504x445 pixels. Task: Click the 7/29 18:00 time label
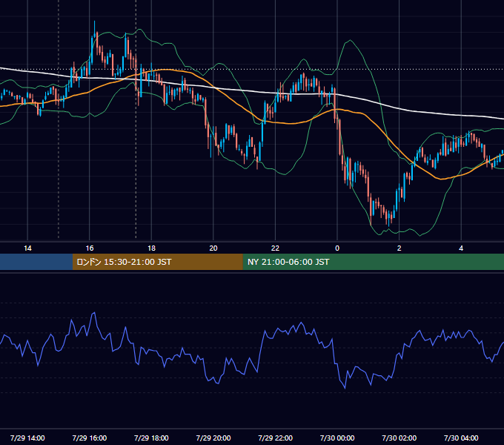(x=151, y=438)
